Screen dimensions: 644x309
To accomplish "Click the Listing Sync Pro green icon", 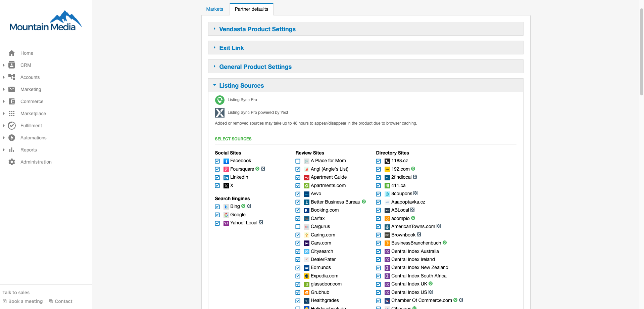I will coord(220,100).
